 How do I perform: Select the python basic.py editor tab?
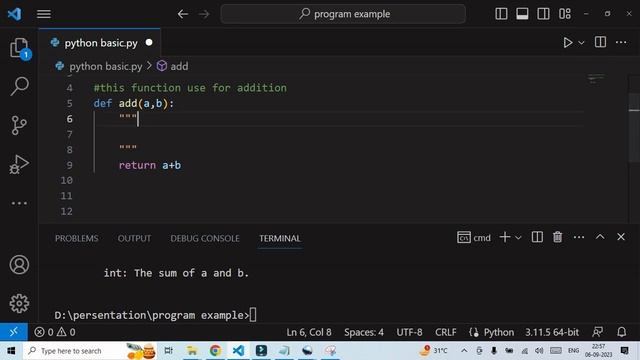tap(100, 42)
